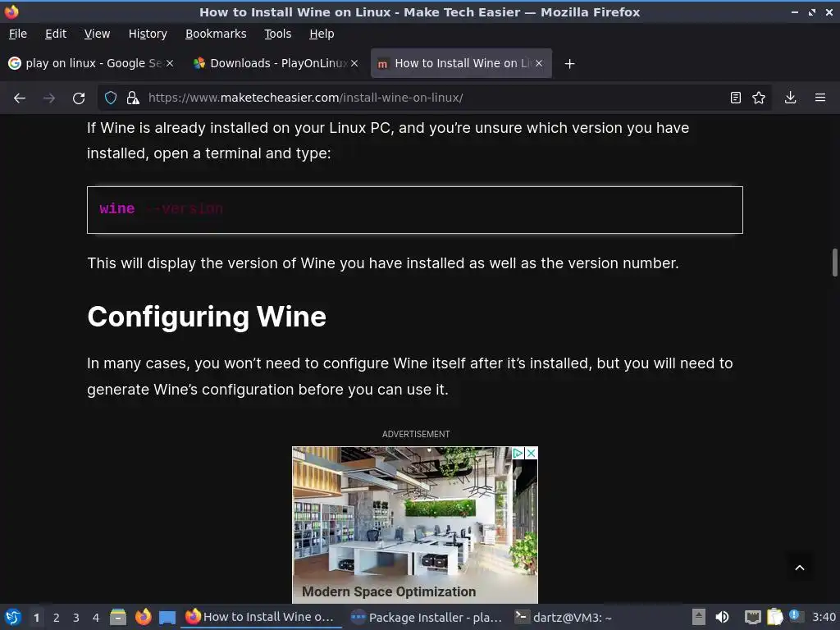Close the How to Install Wine tab
840x630 pixels.
tap(539, 63)
